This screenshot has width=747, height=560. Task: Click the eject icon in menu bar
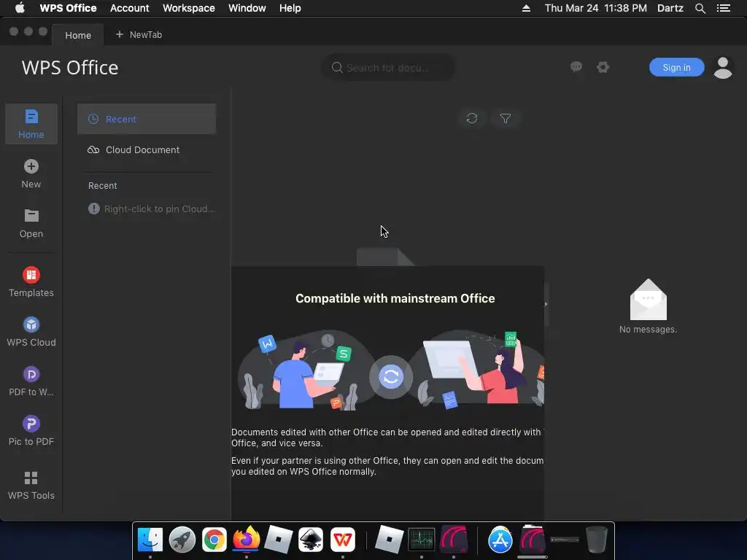(527, 8)
